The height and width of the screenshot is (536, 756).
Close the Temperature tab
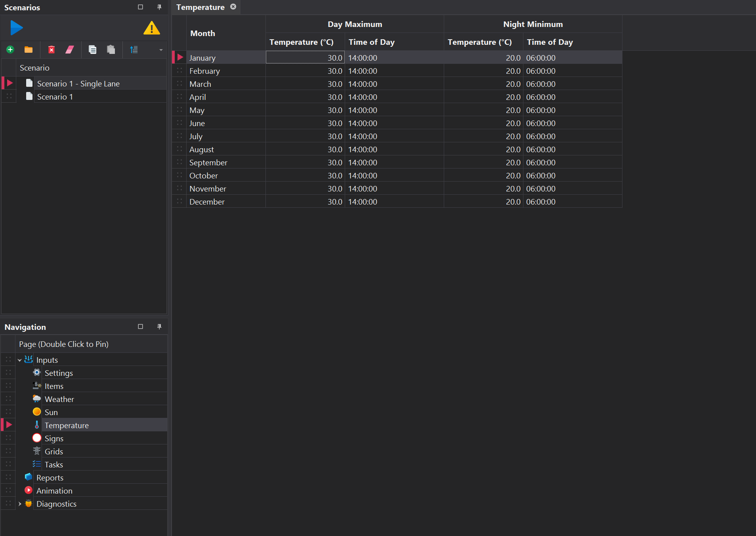[233, 7]
